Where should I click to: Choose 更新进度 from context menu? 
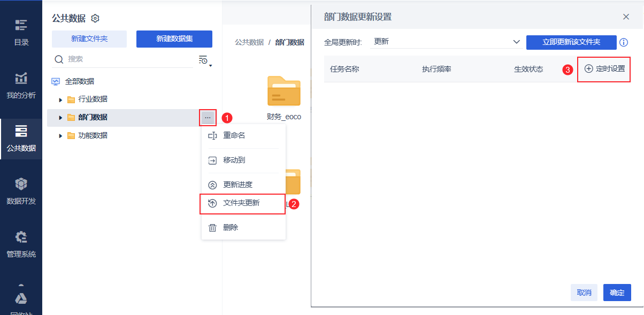243,185
